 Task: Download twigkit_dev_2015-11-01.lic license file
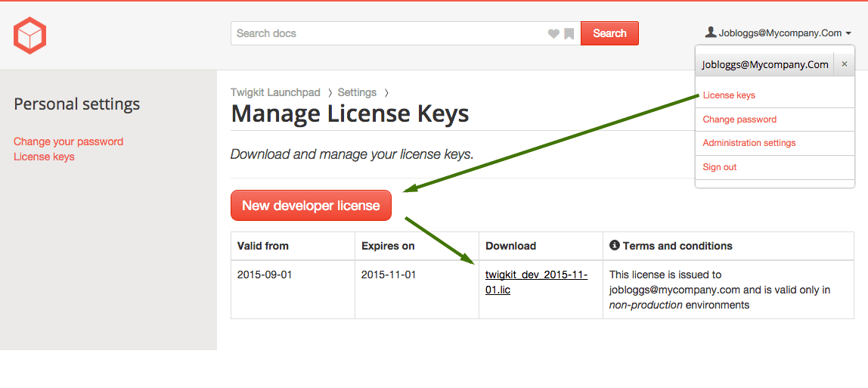[536, 281]
